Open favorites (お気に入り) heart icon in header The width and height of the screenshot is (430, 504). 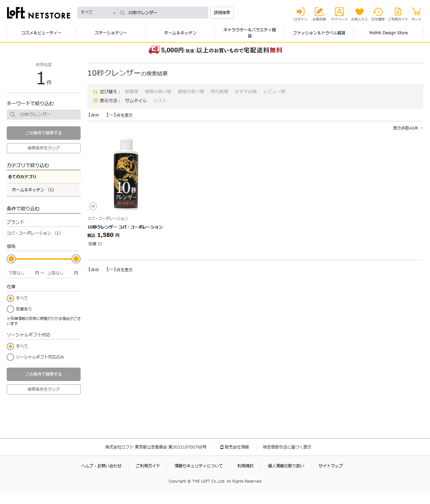pos(359,14)
